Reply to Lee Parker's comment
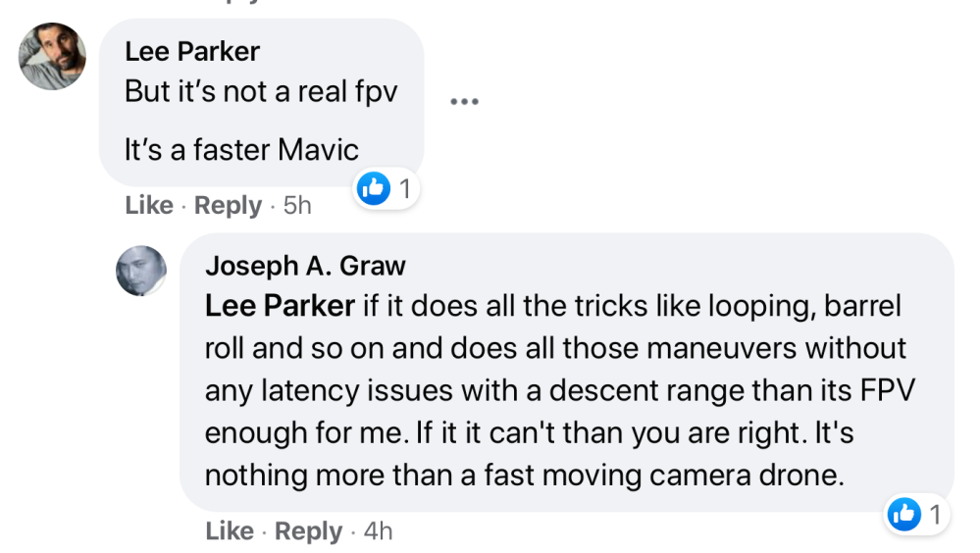This screenshot has height=553, width=980. point(228,206)
